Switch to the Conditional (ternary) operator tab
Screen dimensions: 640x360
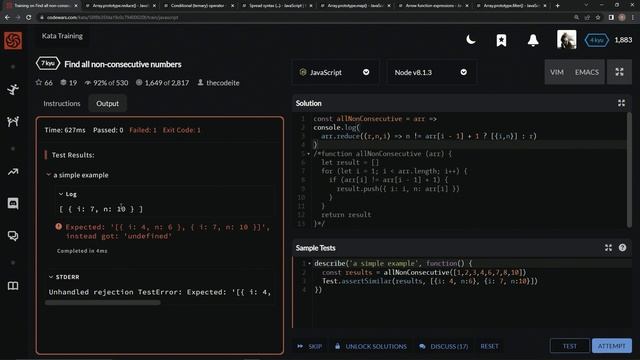tap(198, 6)
